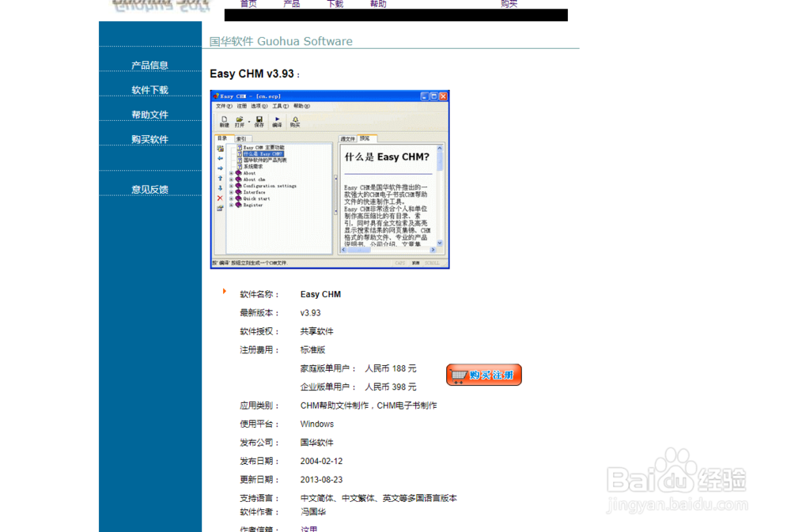The height and width of the screenshot is (532, 791).
Task: Click the update date 2013-08-23
Action: [x=321, y=480]
